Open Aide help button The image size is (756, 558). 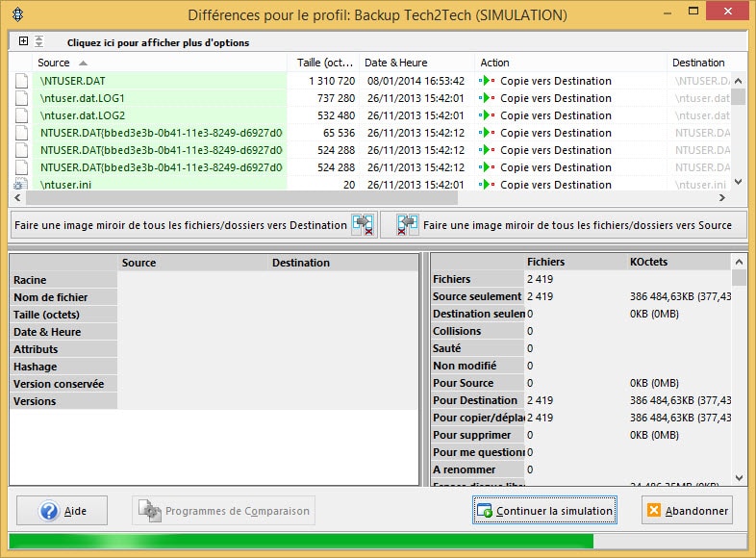63,511
